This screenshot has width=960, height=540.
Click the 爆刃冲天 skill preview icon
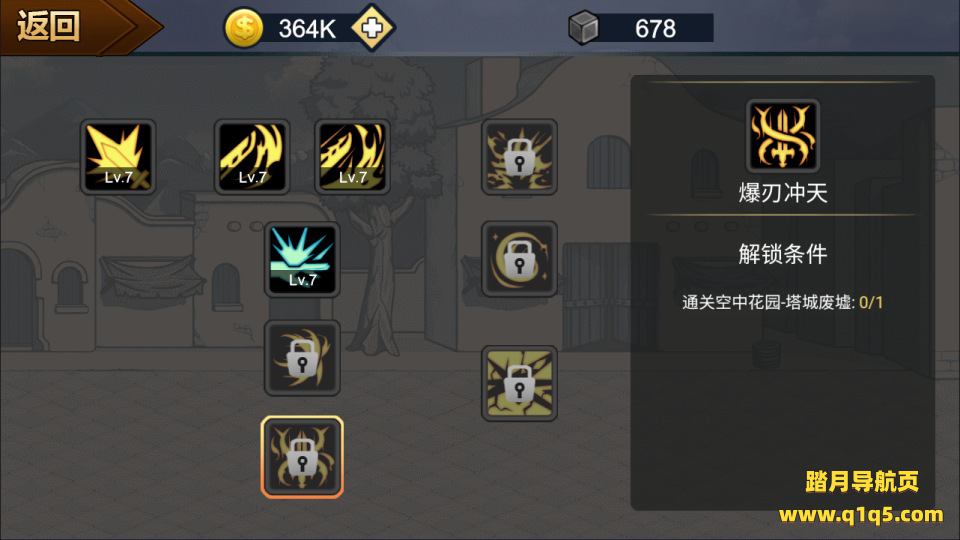[x=782, y=136]
